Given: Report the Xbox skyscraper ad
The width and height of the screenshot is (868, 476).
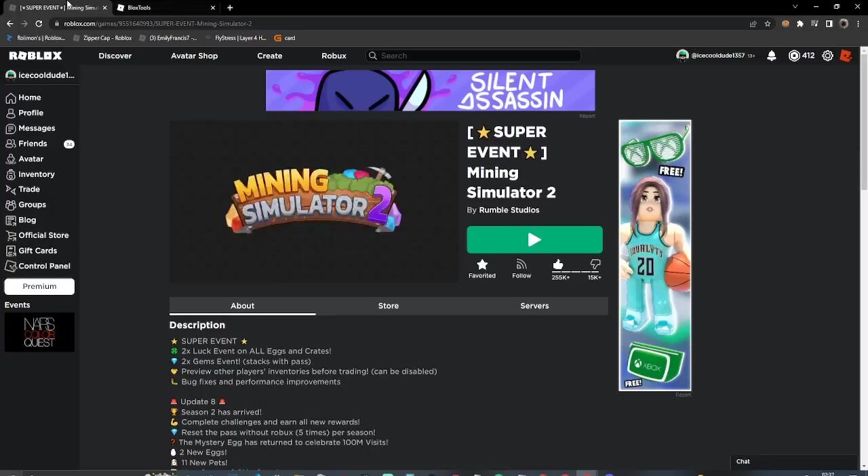Looking at the screenshot, I should pos(683,395).
